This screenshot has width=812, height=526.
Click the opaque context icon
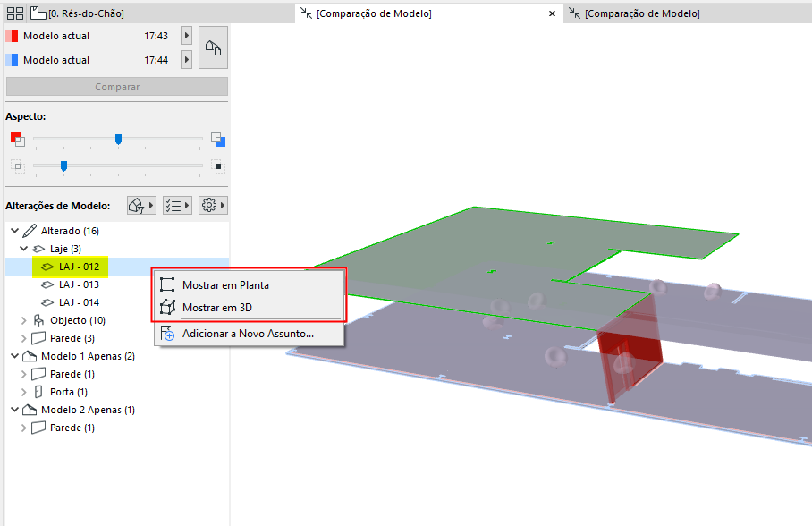[x=218, y=166]
